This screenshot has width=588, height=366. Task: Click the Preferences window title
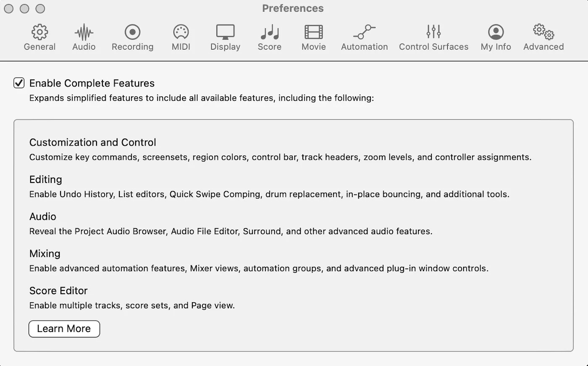tap(293, 8)
